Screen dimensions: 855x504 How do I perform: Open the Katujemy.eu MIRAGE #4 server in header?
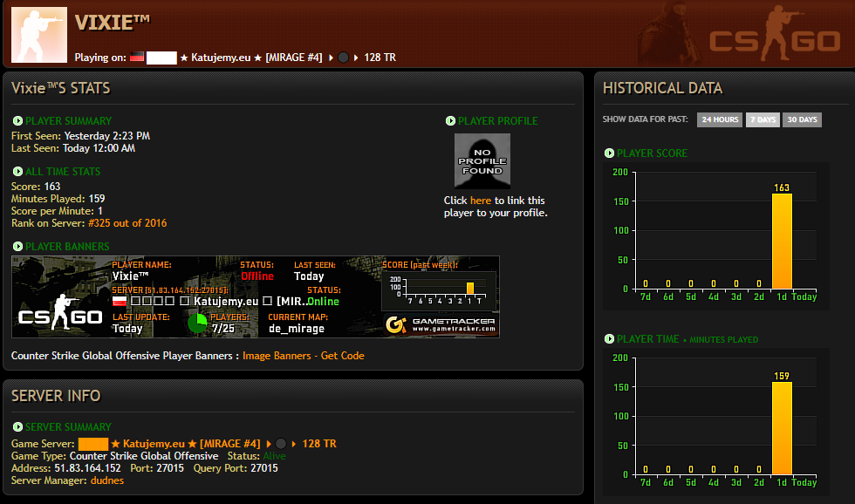pyautogui.click(x=271, y=58)
